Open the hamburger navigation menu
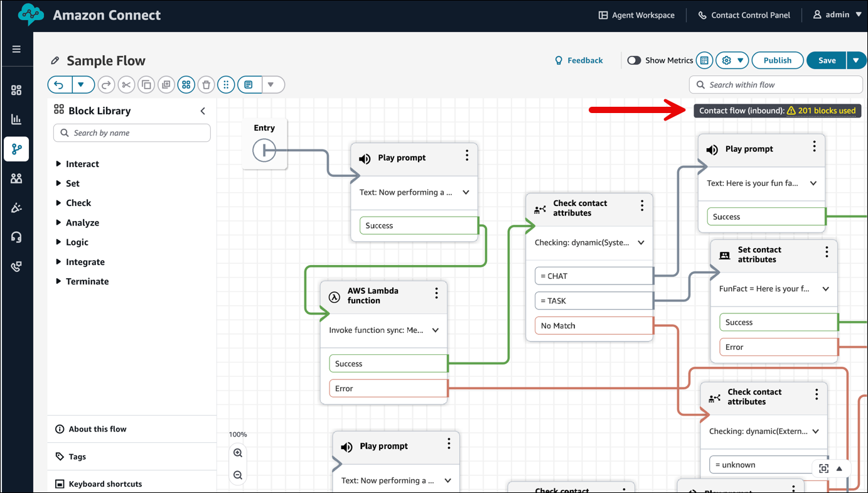Screen dimensions: 868x493 pos(16,49)
